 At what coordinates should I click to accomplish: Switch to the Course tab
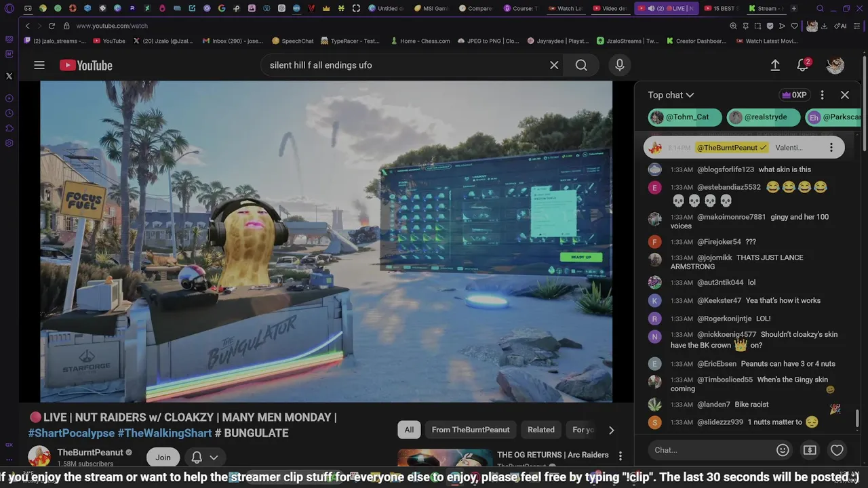point(520,9)
